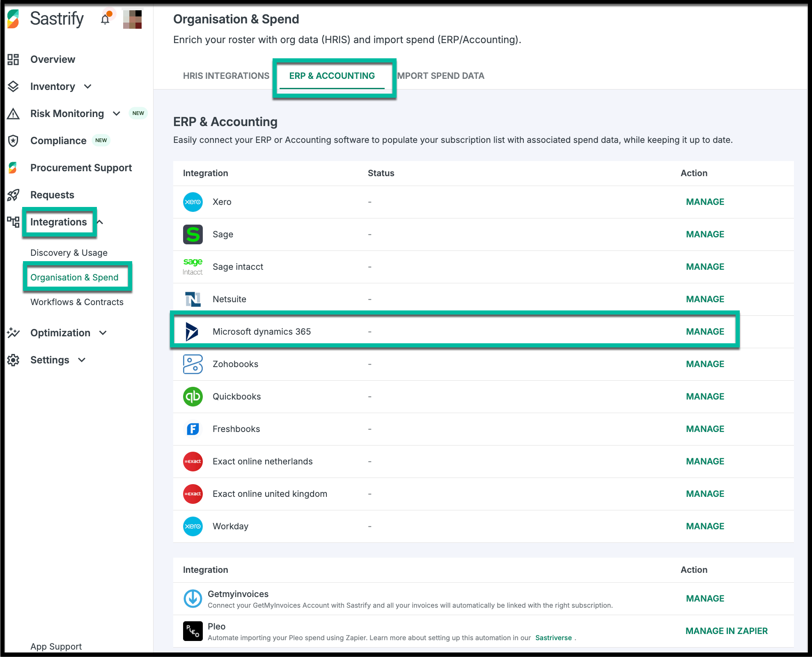Click the Exact online united kingdom logo
Screen dimensions: 812x657
(x=193, y=494)
